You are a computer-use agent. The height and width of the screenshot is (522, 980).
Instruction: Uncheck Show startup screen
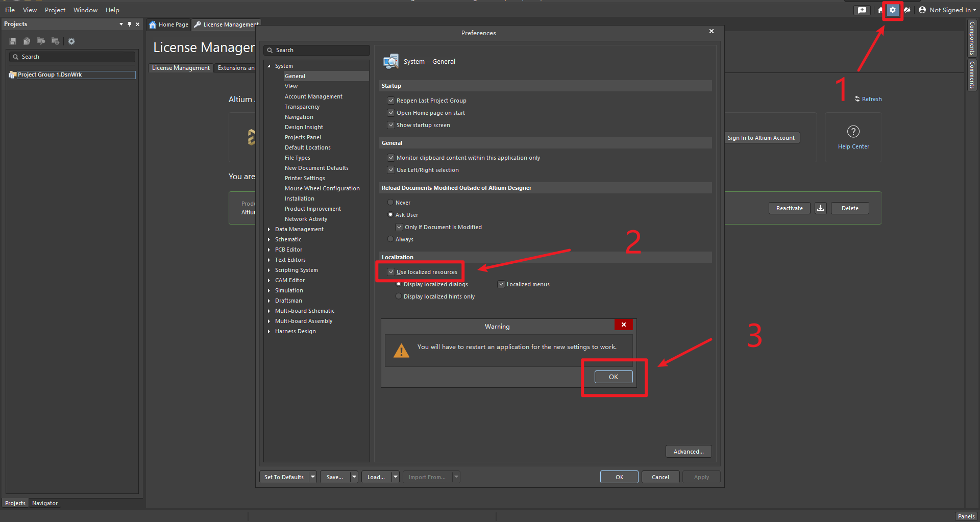click(391, 125)
